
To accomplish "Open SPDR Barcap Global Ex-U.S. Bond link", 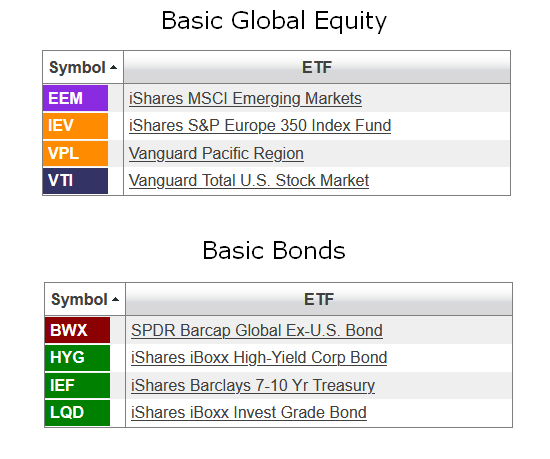I will point(257,331).
